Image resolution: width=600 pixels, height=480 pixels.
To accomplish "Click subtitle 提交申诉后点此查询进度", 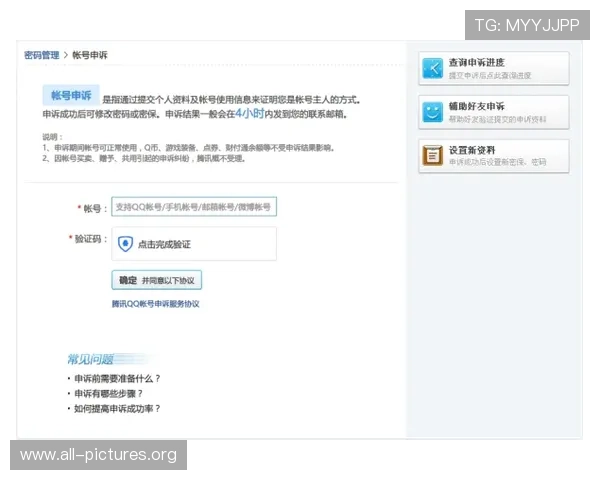I will pyautogui.click(x=490, y=75).
